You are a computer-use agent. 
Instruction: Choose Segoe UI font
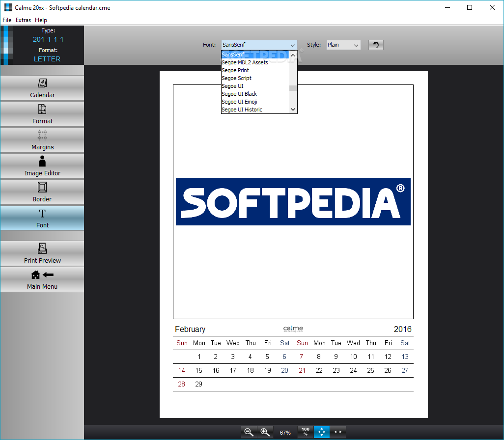(255, 86)
